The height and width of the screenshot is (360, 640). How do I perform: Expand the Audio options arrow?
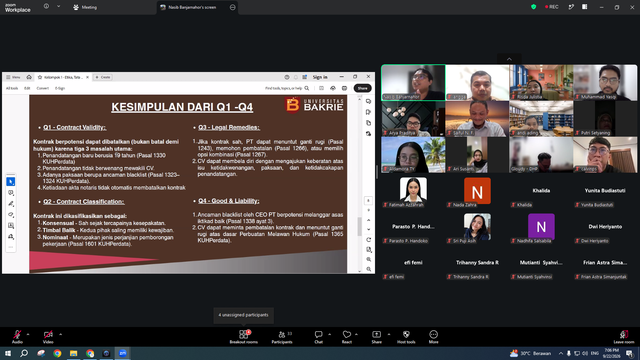[x=28, y=334]
